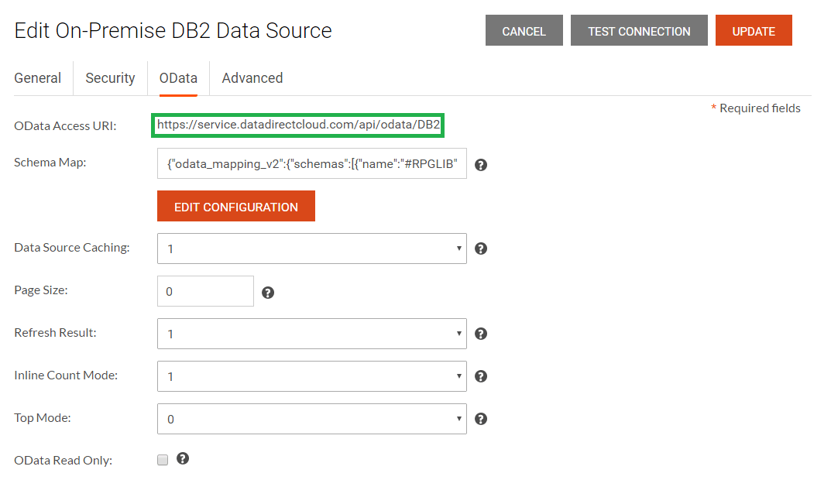Click the OData Read Only label
Viewport: 831px width, 504px height.
click(63, 461)
